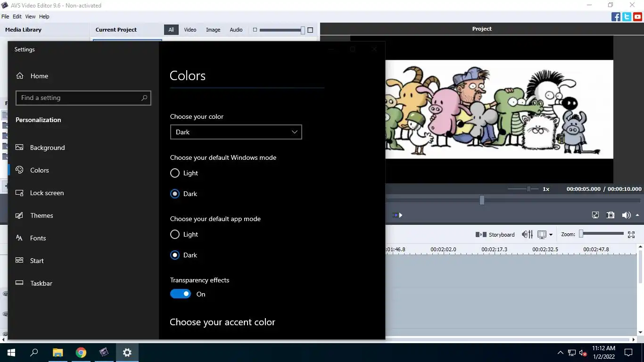Image resolution: width=644 pixels, height=362 pixels.
Task: Click the Find a setting search box
Action: (83, 98)
